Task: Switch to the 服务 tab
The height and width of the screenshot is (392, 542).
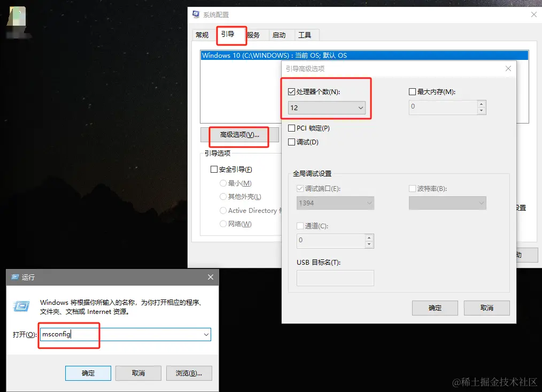Action: point(253,35)
